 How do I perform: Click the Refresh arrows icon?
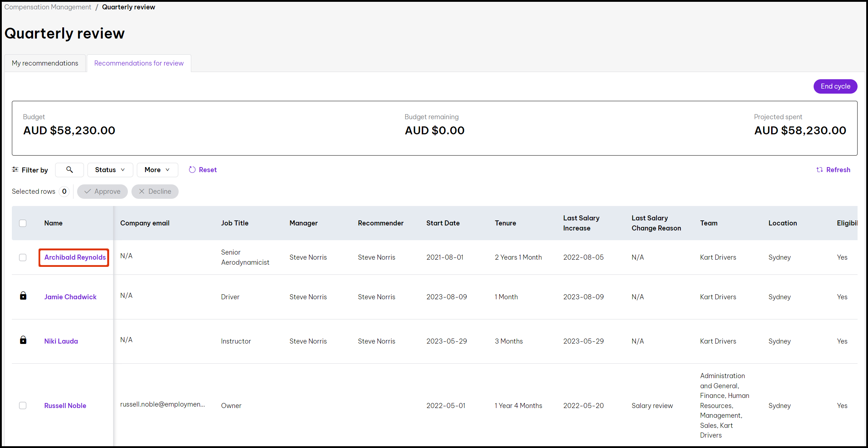coord(820,170)
